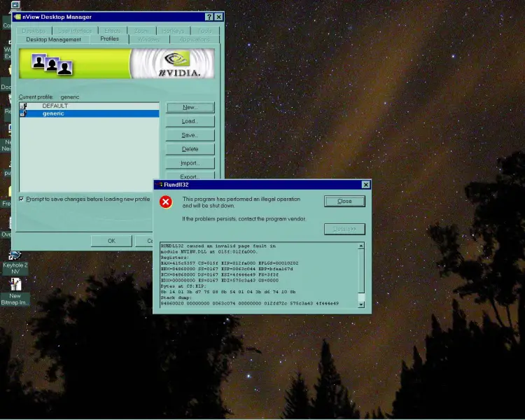Viewport: 525px width, 420px height.
Task: Click the DEFAULT profile's icon in the list
Action: click(x=23, y=106)
